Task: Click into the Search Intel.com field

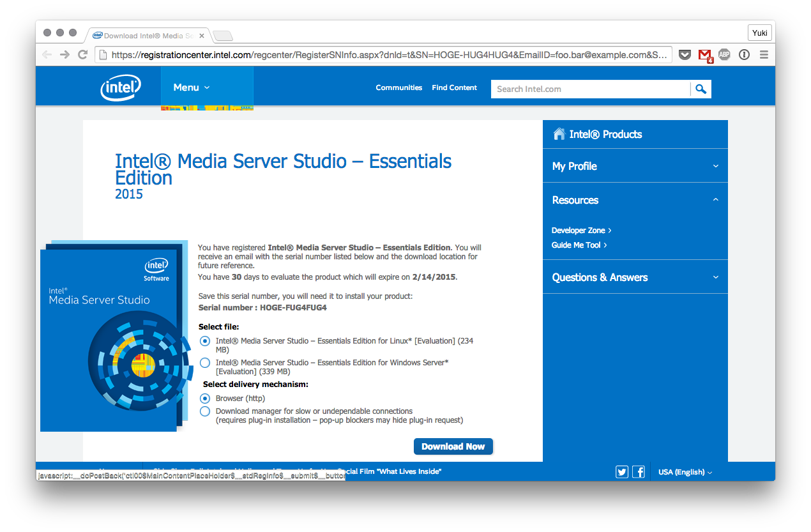Action: (591, 89)
